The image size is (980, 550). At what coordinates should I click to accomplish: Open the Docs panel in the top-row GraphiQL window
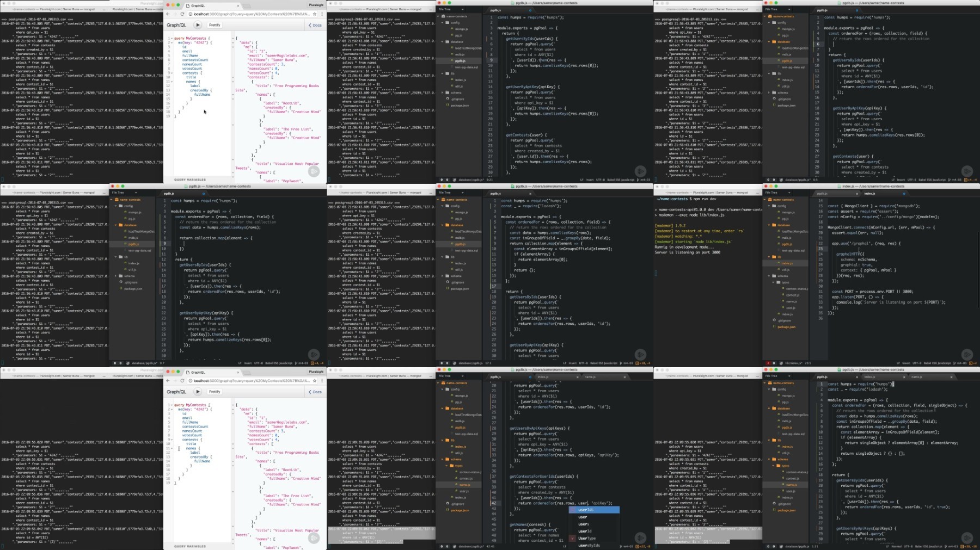pos(315,25)
